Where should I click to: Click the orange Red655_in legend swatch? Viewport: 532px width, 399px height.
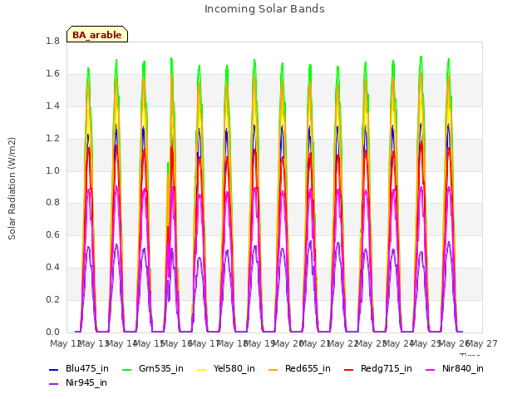[x=273, y=369]
